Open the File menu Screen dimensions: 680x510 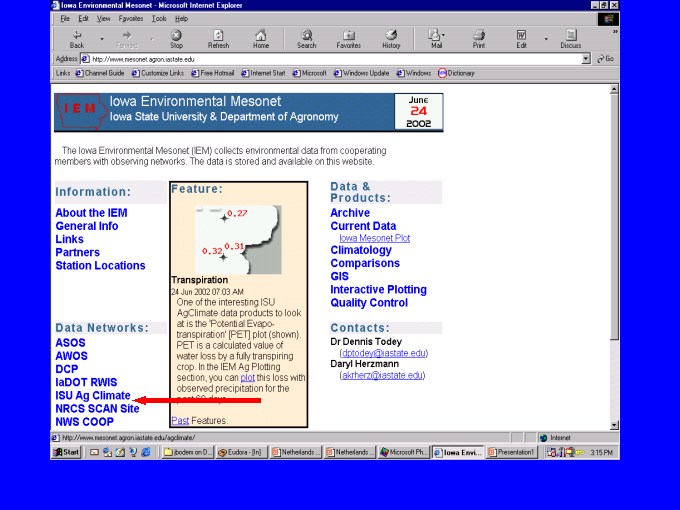pos(65,19)
